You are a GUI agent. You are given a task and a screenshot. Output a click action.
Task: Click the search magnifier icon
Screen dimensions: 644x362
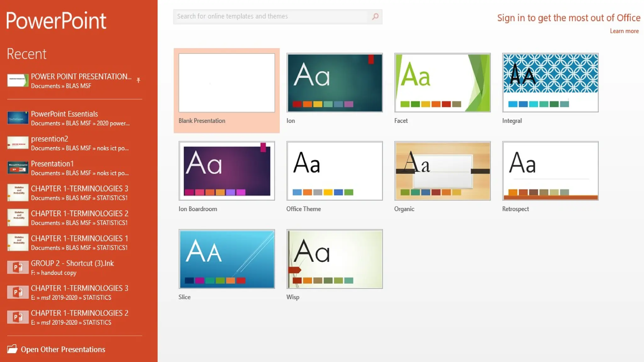(x=375, y=17)
